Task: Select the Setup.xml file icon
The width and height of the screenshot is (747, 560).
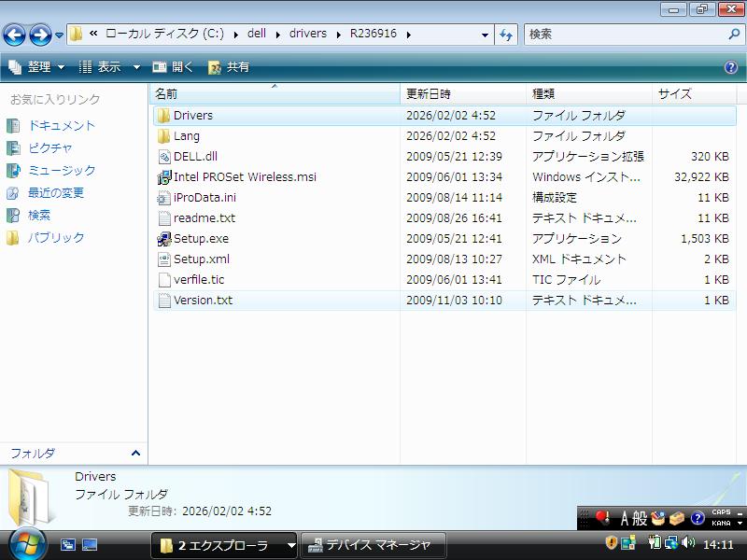Action: [x=164, y=259]
